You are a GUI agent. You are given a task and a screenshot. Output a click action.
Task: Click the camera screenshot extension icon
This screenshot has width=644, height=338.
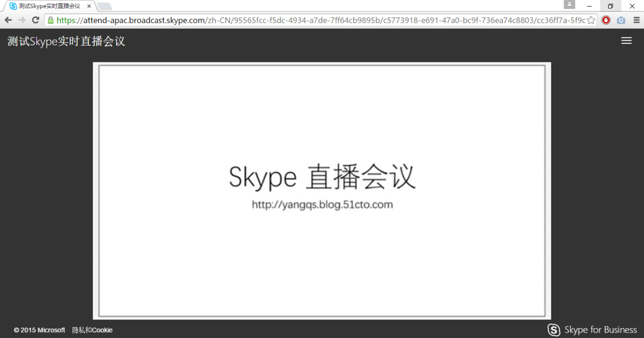[x=621, y=20]
